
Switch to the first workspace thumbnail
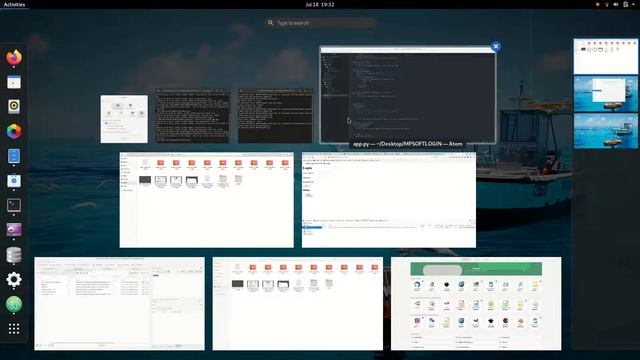606,56
